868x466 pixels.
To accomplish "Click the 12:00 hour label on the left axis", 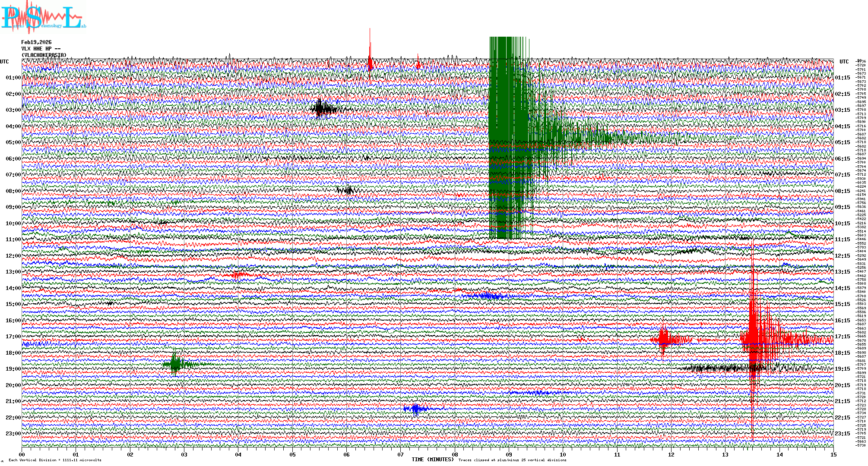I will (x=13, y=256).
